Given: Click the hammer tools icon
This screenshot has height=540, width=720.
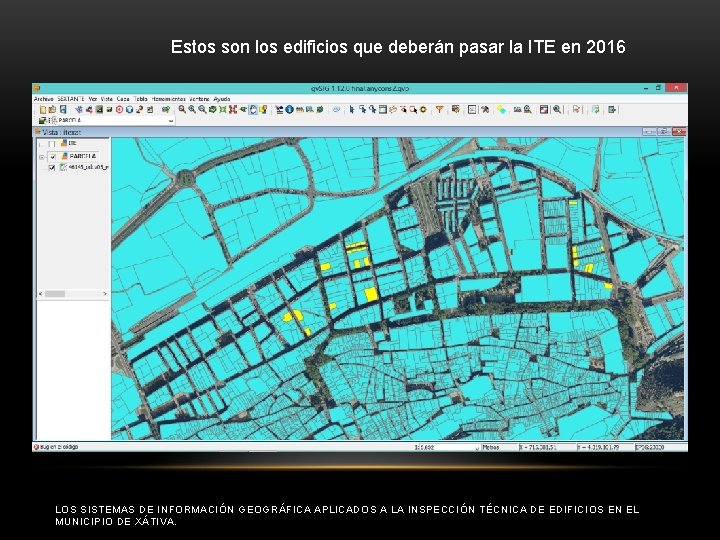Looking at the screenshot, I should [x=484, y=109].
